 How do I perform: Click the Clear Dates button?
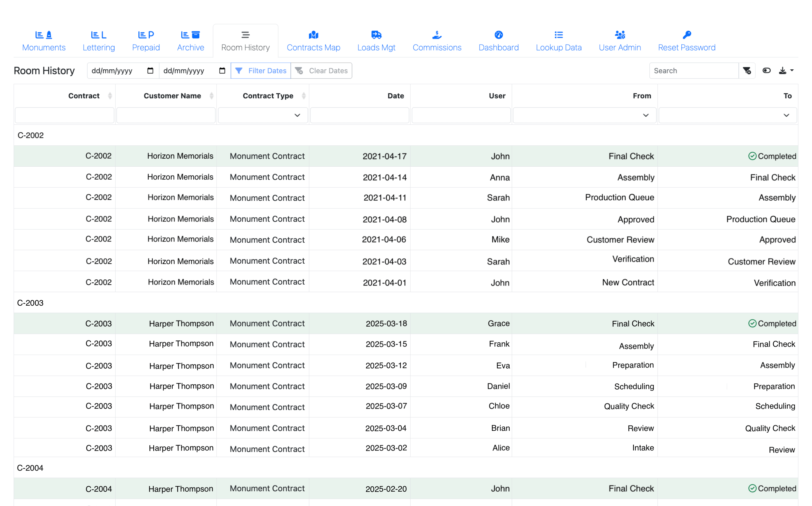point(321,71)
